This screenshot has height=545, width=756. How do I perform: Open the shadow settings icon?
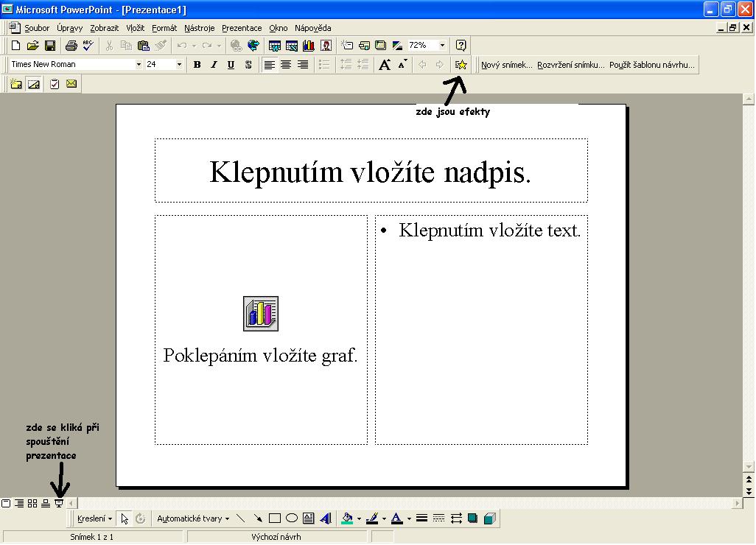click(473, 518)
